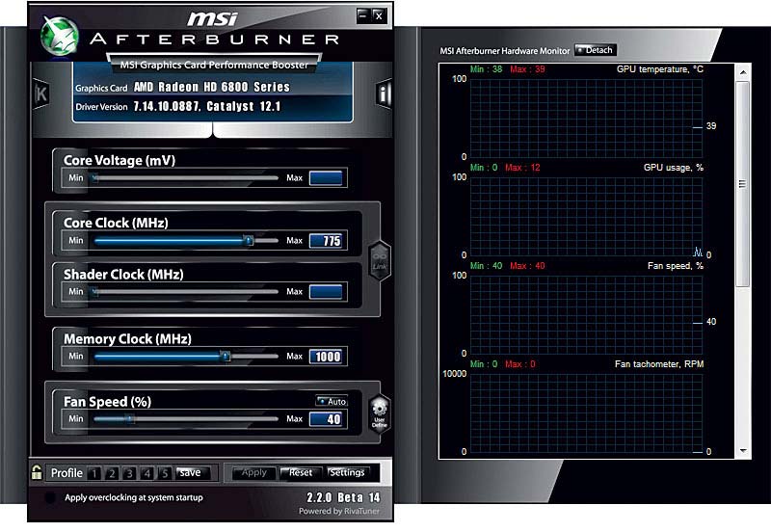Click the Memory Clock 1000 value field
This screenshot has height=532, width=771.
(x=326, y=356)
